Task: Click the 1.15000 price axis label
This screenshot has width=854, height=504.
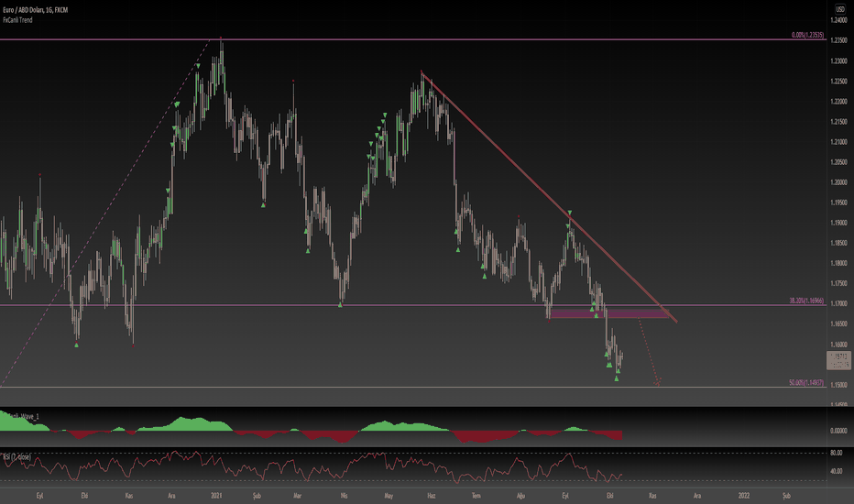Action: (838, 384)
